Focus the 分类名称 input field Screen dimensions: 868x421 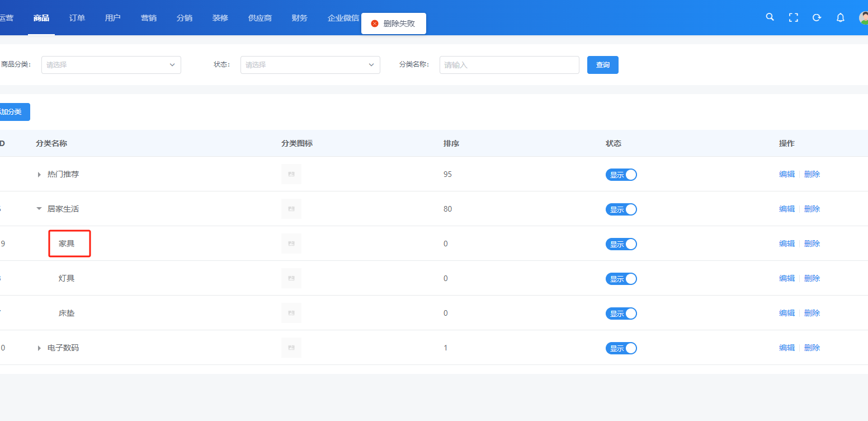(510, 65)
